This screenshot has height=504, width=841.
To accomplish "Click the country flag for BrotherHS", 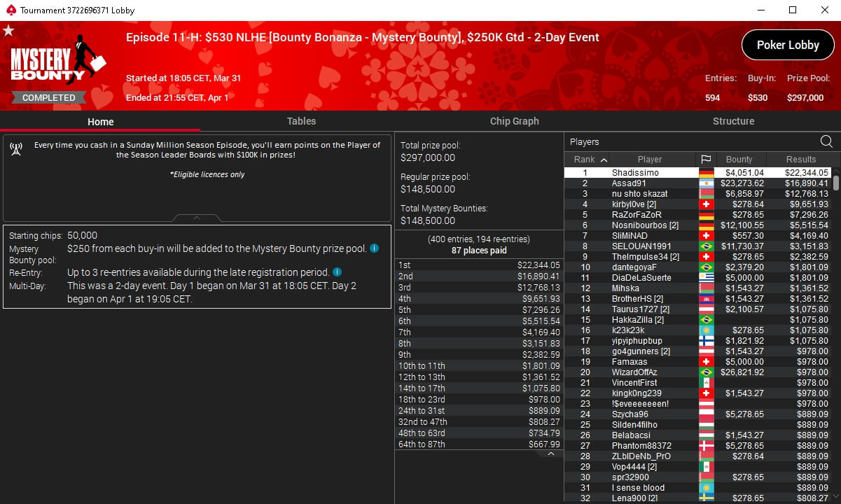I will pos(706,299).
